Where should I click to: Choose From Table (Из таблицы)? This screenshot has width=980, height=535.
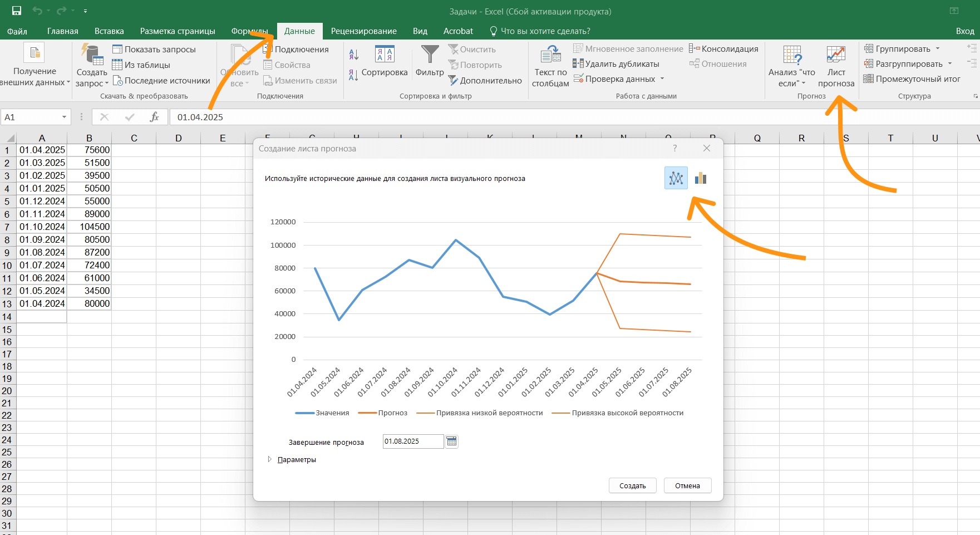coord(141,65)
